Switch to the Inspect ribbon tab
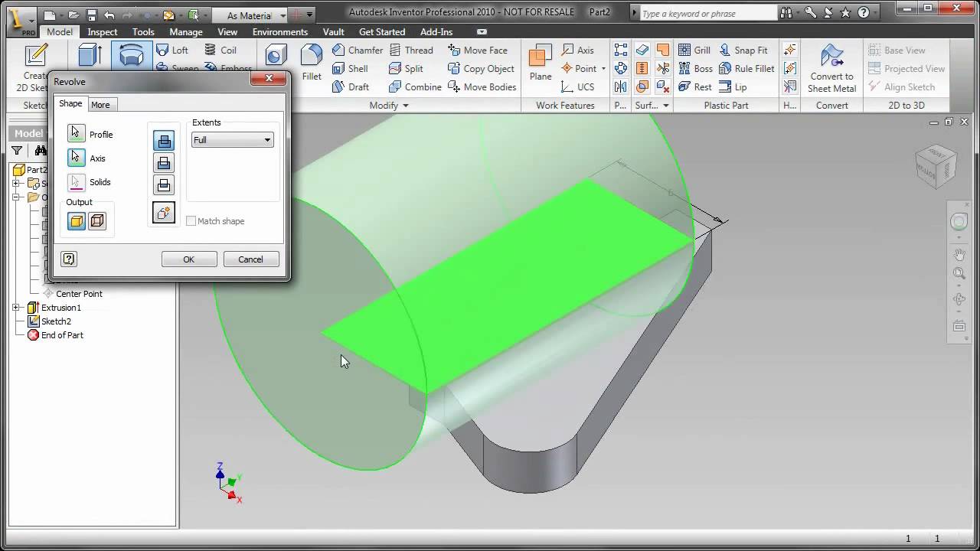This screenshot has width=980, height=551. (x=103, y=32)
